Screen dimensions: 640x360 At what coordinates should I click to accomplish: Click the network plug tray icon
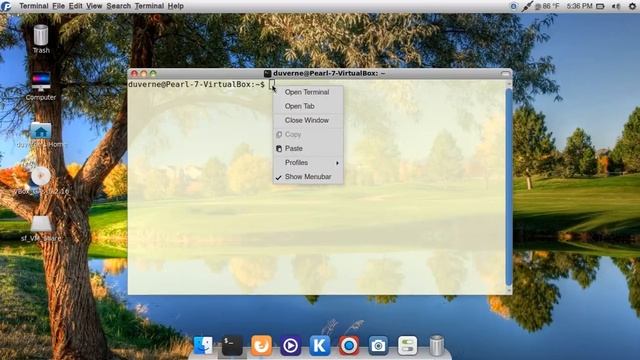click(x=527, y=6)
